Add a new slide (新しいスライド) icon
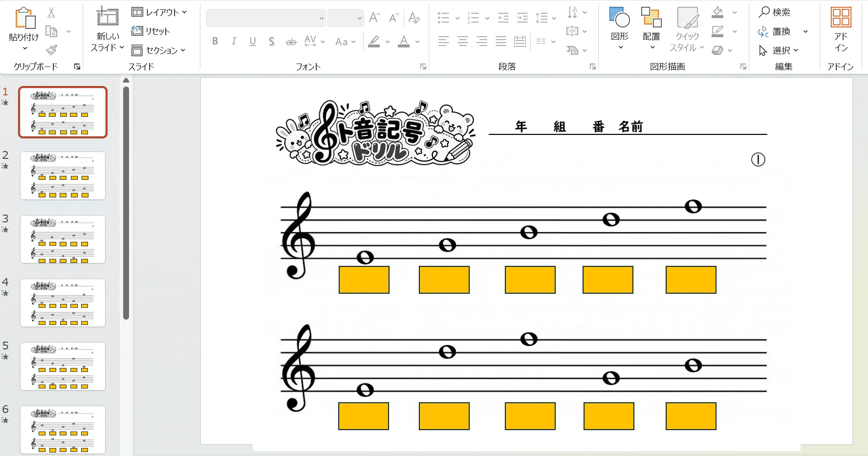The height and width of the screenshot is (456, 868). [x=107, y=17]
